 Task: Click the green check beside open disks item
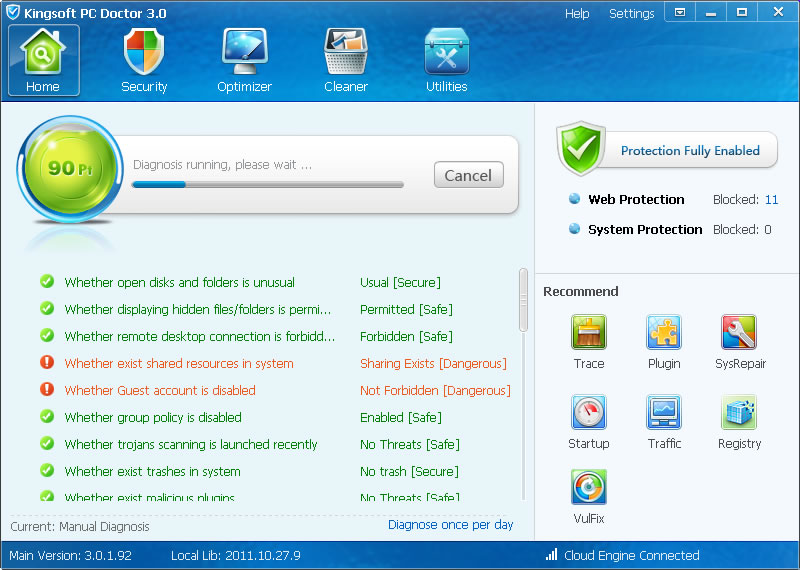[x=47, y=281]
